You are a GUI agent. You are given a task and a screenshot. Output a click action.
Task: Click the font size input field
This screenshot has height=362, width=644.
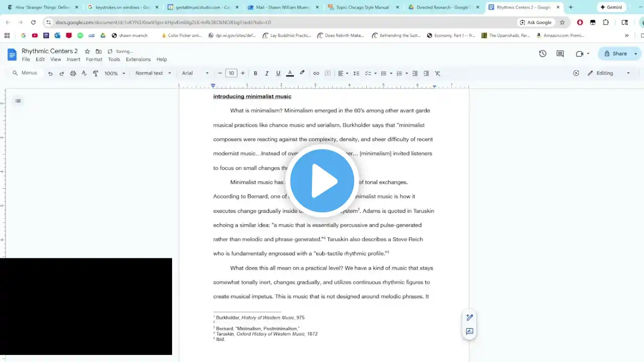[231, 73]
